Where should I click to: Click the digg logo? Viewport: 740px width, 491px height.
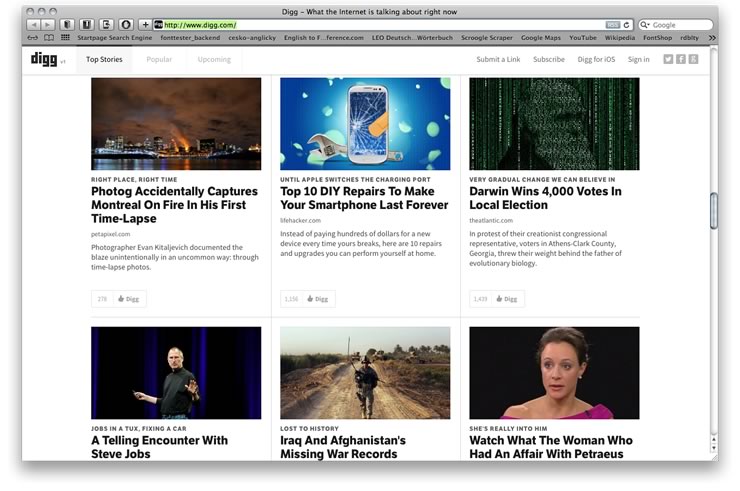click(44, 59)
